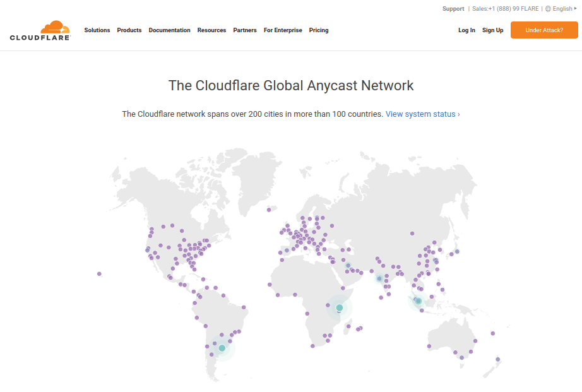Click the Support link

click(453, 9)
